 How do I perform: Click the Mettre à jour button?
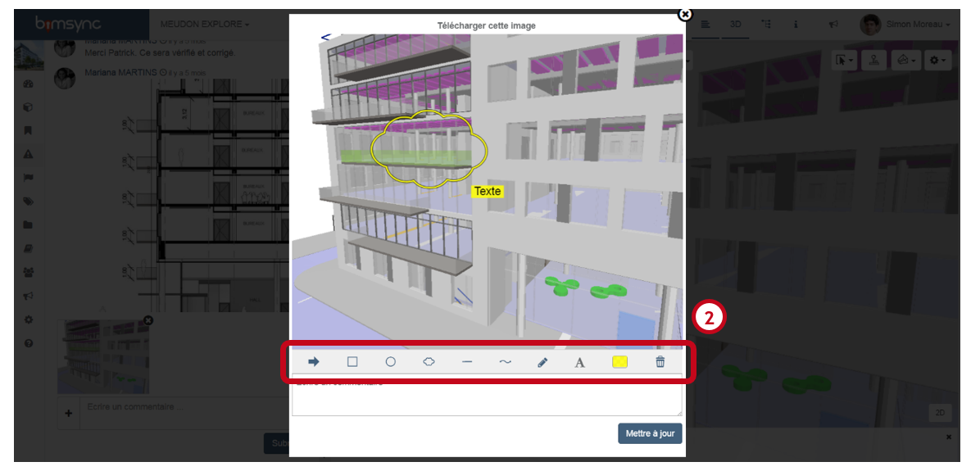(x=649, y=433)
